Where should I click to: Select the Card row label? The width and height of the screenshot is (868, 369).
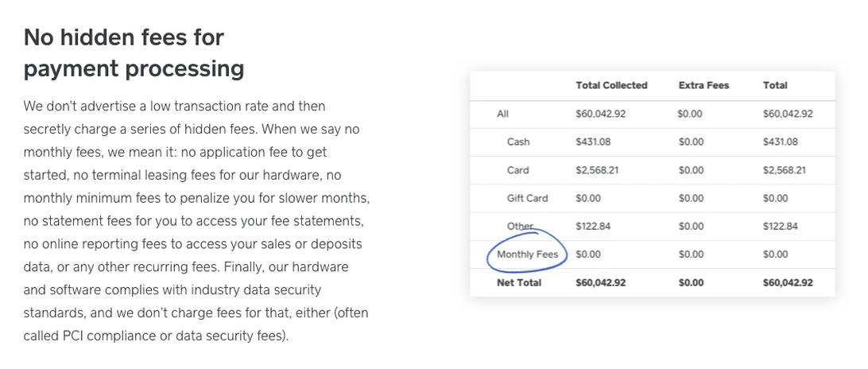pyautogui.click(x=517, y=170)
